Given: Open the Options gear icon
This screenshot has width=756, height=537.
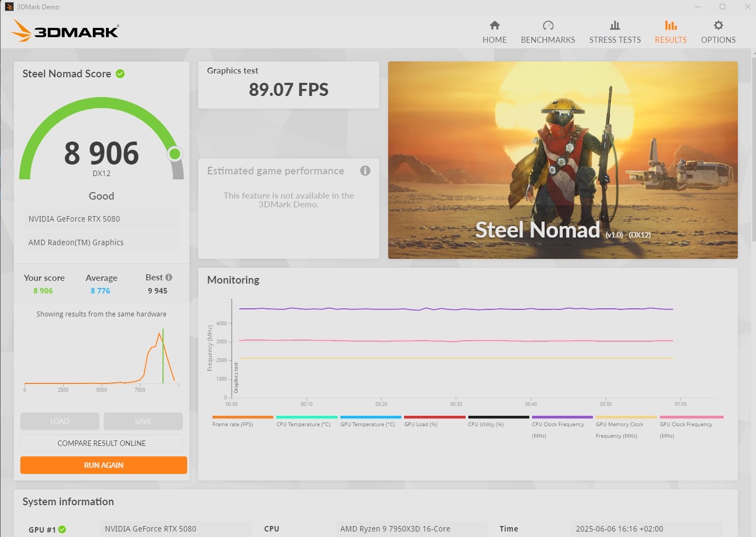Looking at the screenshot, I should click(718, 25).
